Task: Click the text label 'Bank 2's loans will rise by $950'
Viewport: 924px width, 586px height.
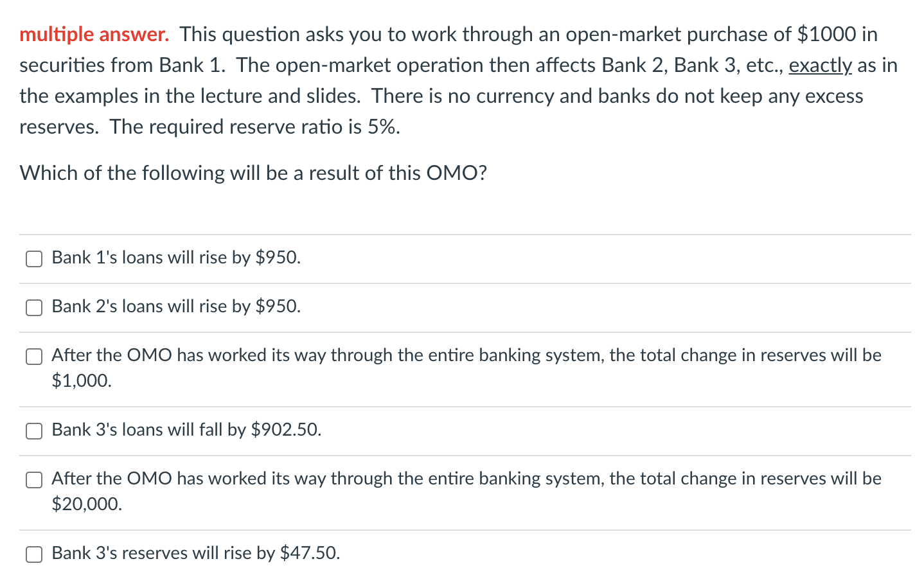Action: tap(175, 306)
